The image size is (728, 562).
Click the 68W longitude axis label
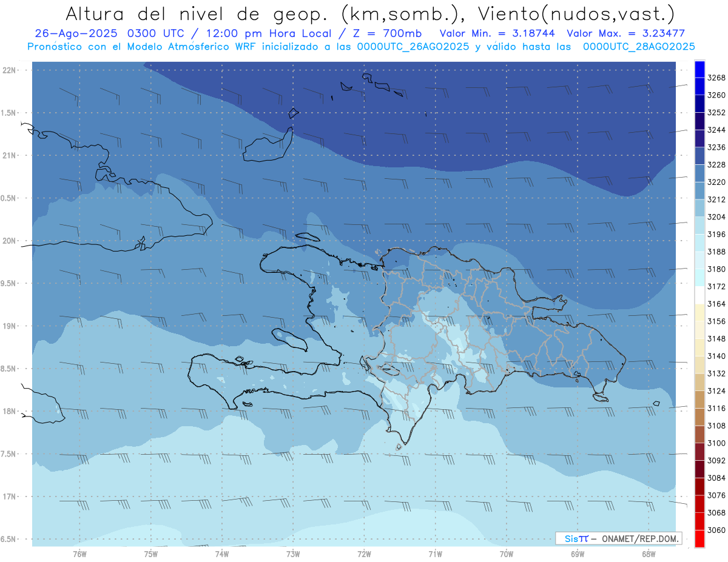[649, 554]
